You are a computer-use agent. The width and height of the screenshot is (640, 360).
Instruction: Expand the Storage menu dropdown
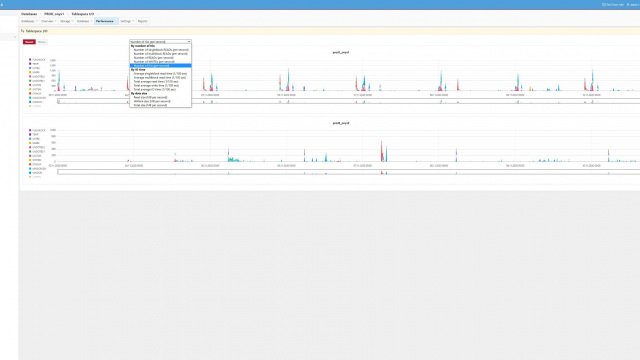click(x=66, y=21)
